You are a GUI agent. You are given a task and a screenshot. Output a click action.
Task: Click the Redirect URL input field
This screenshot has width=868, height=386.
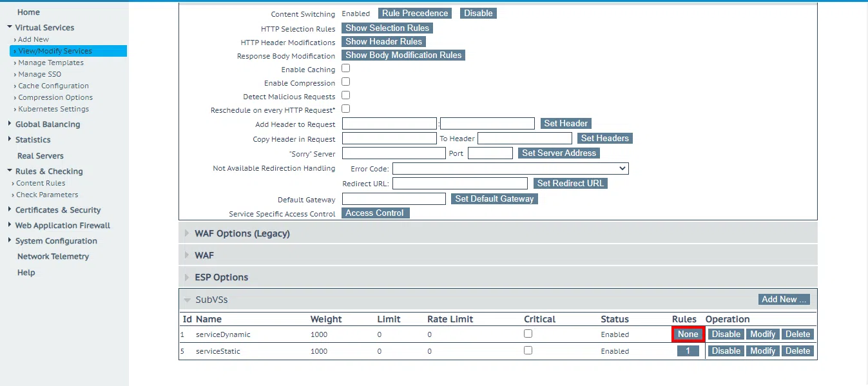459,184
